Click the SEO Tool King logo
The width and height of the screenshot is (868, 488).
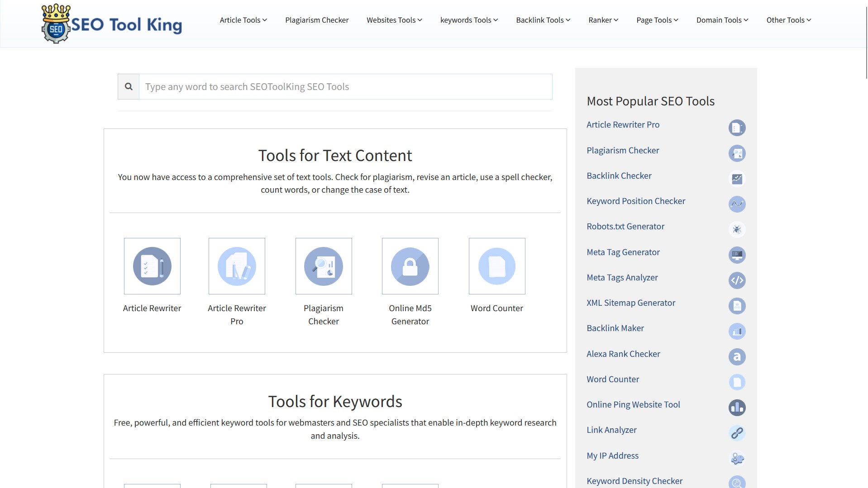[x=112, y=24]
